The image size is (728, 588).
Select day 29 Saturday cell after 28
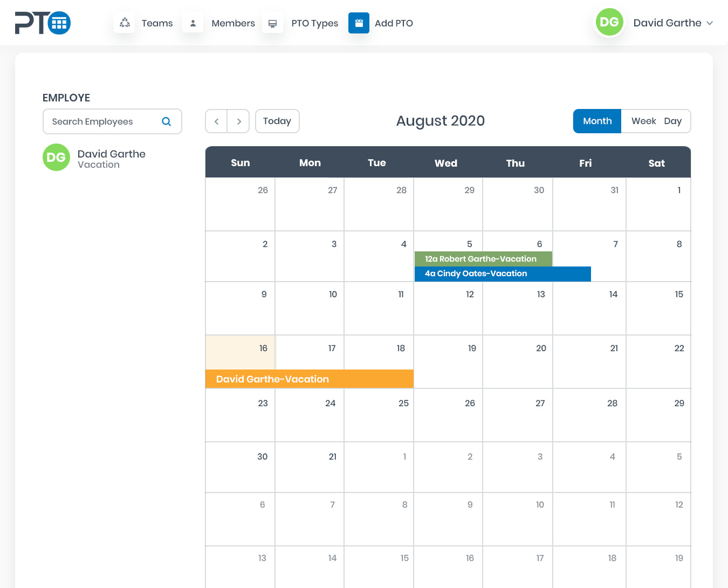(x=658, y=415)
